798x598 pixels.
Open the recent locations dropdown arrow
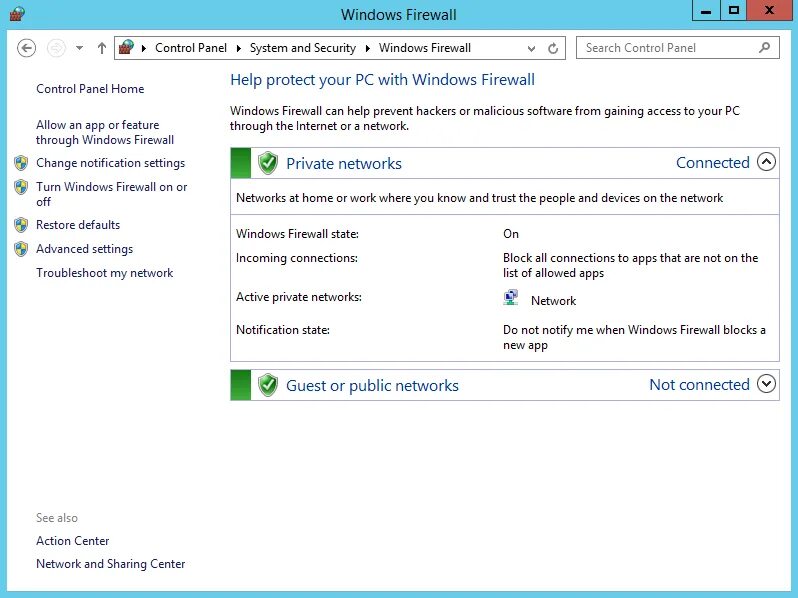coord(79,48)
